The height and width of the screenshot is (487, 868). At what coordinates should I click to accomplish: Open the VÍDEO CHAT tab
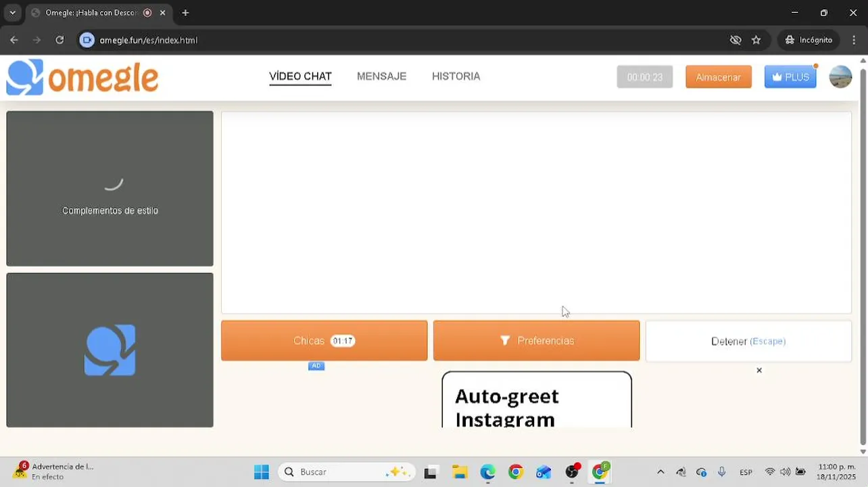pos(300,76)
